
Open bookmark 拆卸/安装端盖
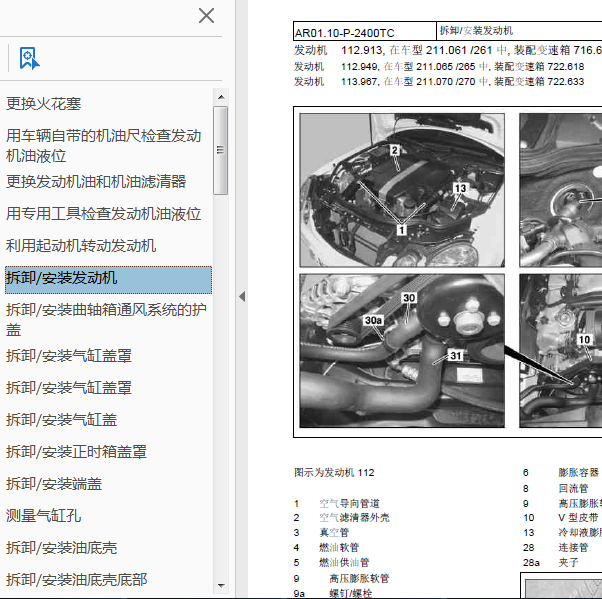[54, 484]
